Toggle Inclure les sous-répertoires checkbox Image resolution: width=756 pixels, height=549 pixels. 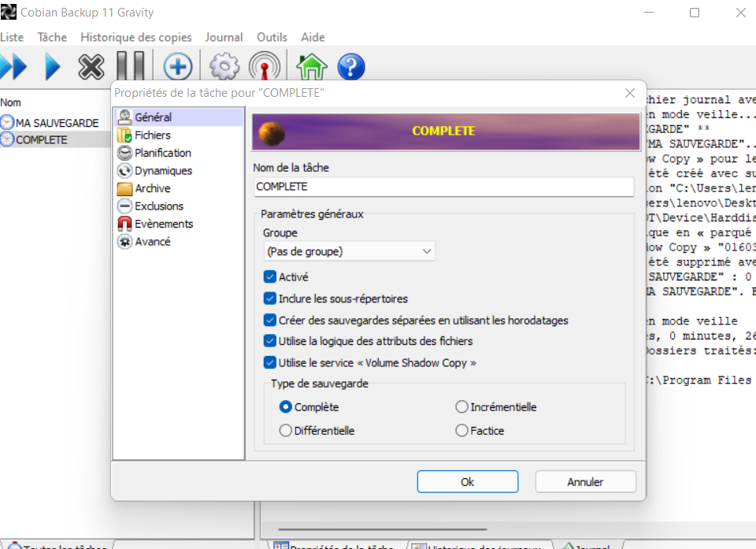(x=270, y=299)
